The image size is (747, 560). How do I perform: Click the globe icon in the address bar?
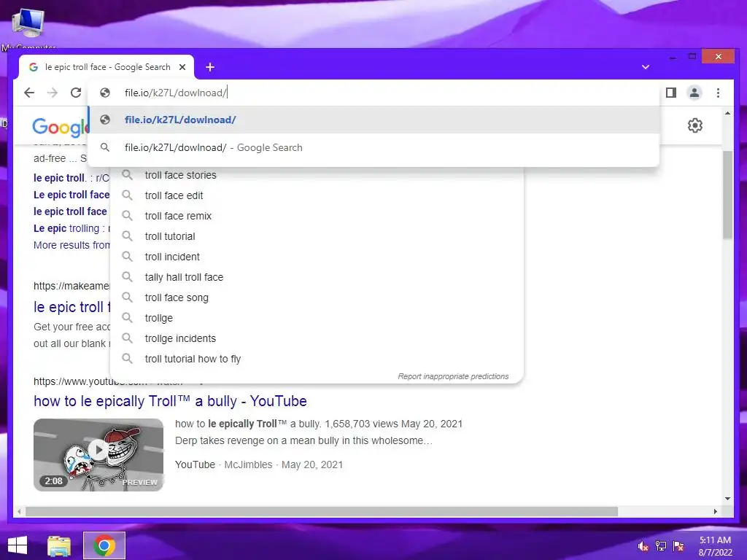pos(105,93)
